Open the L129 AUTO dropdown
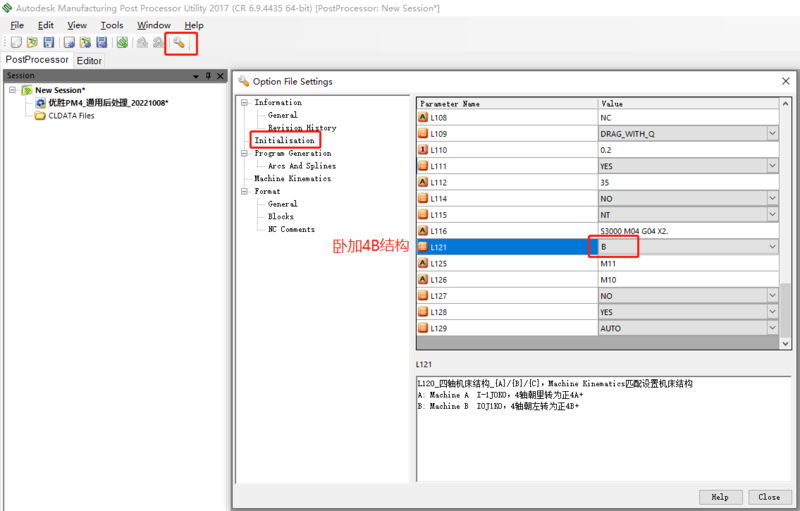 [771, 328]
